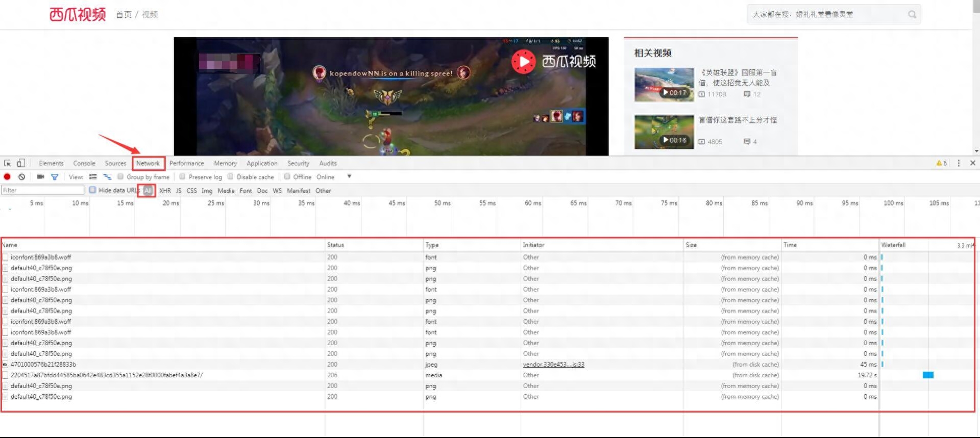
Task: Sort requests by the Name column header
Action: (163, 245)
